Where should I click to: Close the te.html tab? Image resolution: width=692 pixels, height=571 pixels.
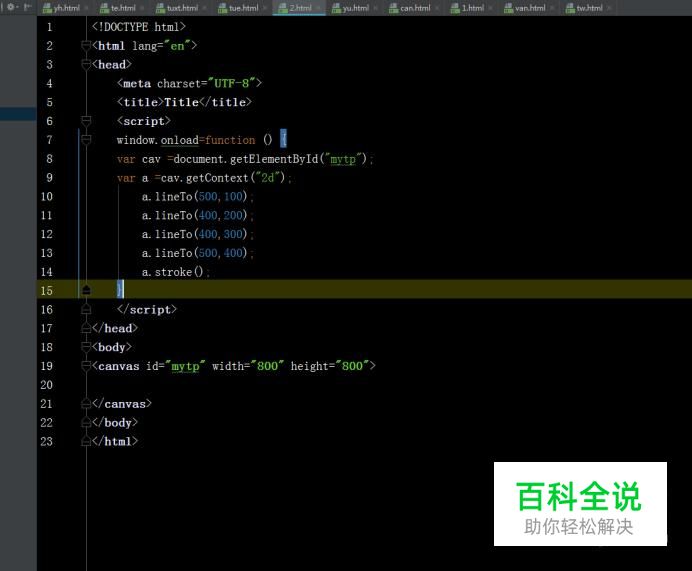pyautogui.click(x=141, y=8)
